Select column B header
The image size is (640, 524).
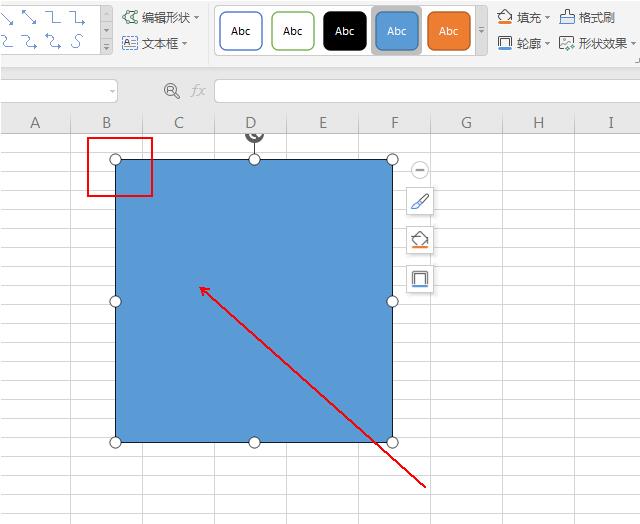pyautogui.click(x=107, y=122)
